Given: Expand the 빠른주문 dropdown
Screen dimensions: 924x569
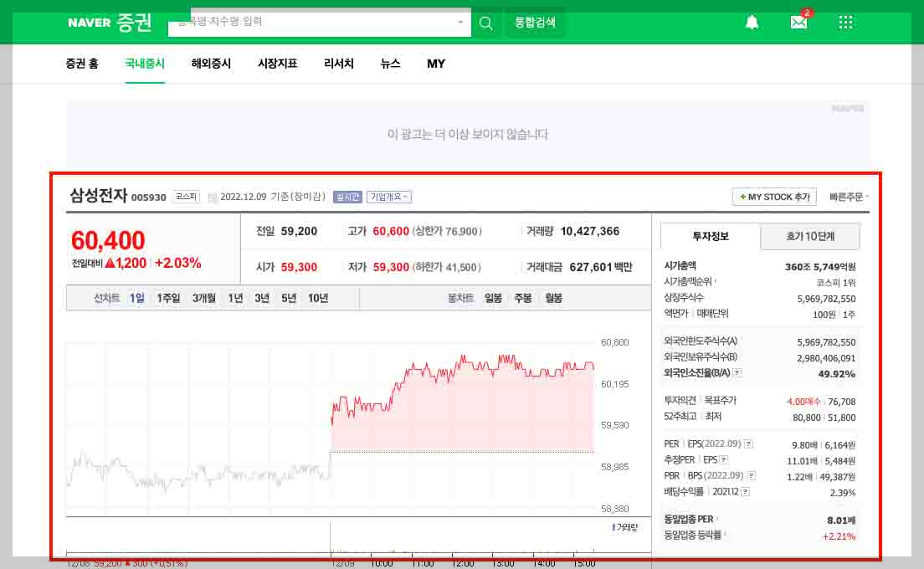Looking at the screenshot, I should pos(850,197).
